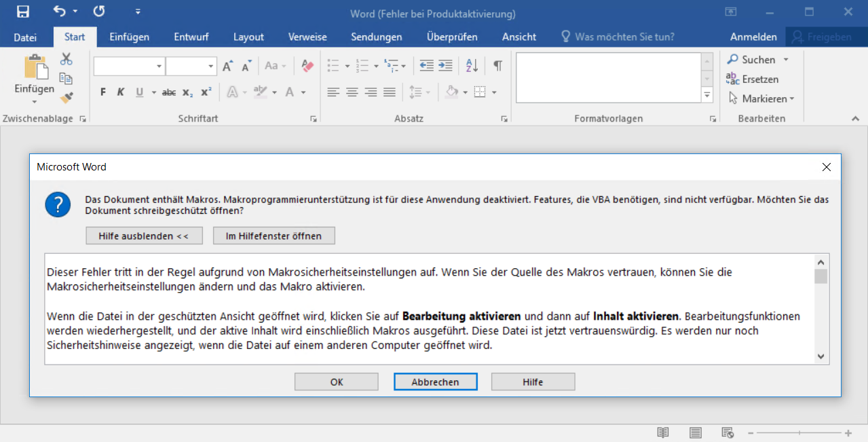Expand the Suchen dropdown arrow
Image resolution: width=868 pixels, height=442 pixels.
coord(786,60)
